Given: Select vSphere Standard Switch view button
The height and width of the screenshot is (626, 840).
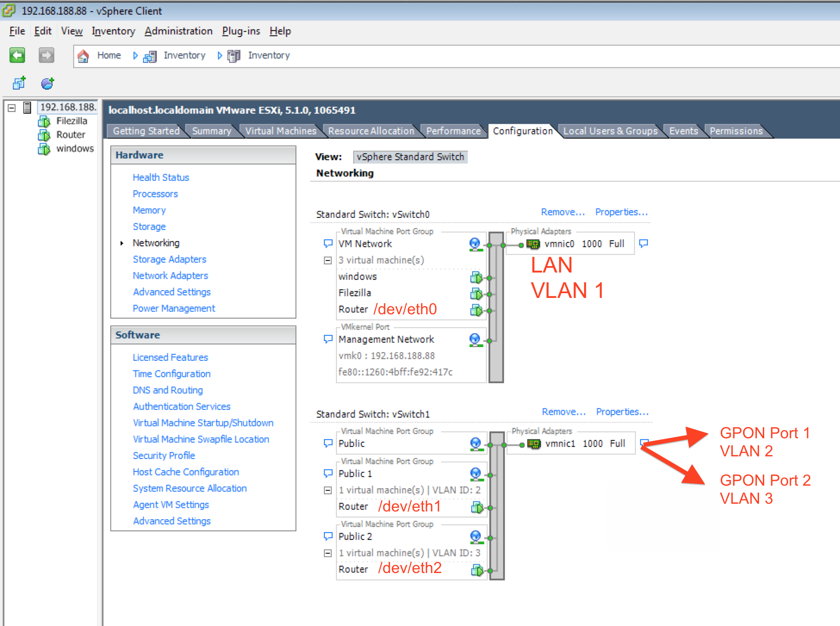Looking at the screenshot, I should pyautogui.click(x=410, y=157).
